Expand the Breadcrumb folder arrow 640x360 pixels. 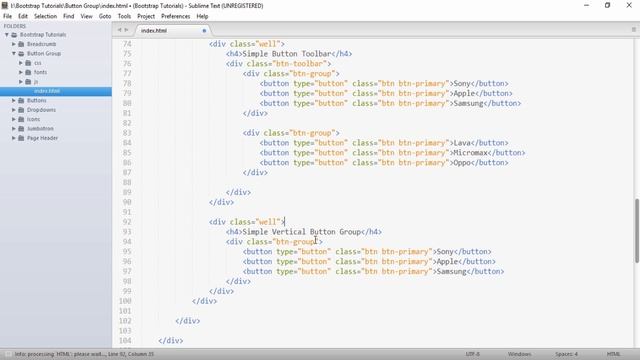pyautogui.click(x=13, y=44)
